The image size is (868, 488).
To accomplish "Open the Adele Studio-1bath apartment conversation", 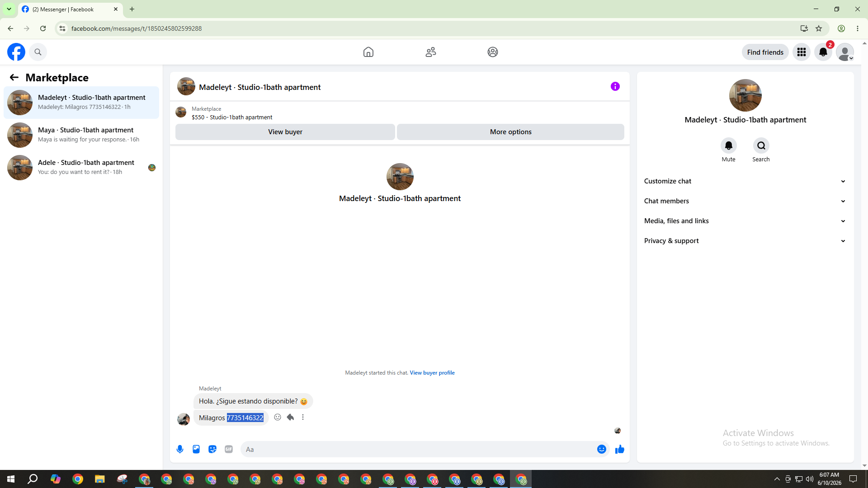I will point(81,168).
